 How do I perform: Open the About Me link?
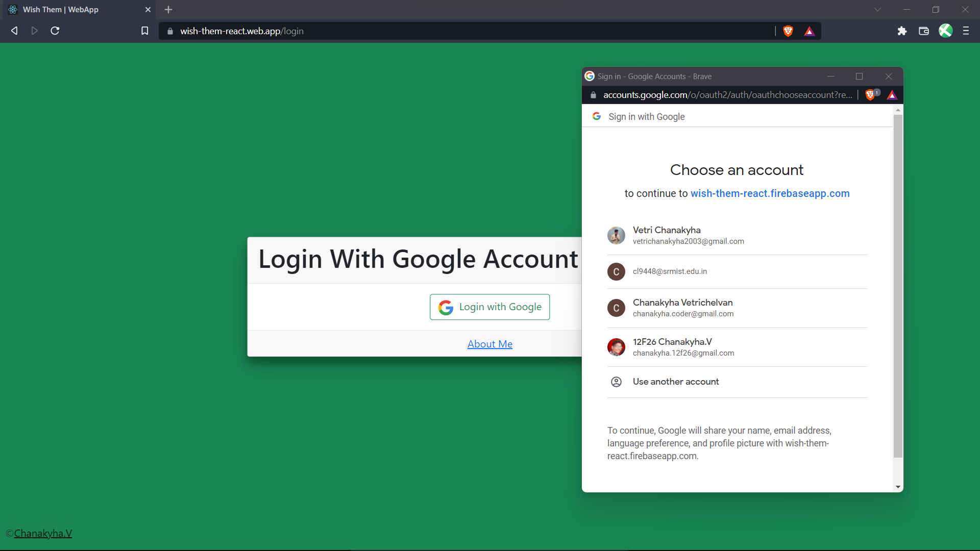coord(489,344)
